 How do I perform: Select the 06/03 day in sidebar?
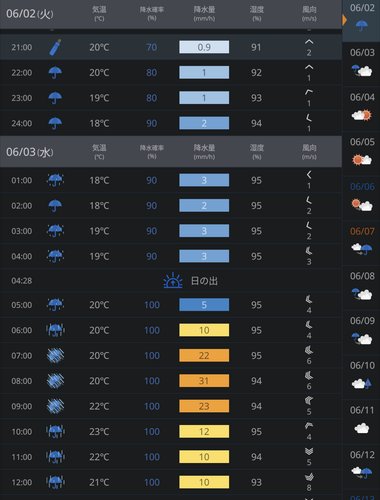(x=362, y=63)
